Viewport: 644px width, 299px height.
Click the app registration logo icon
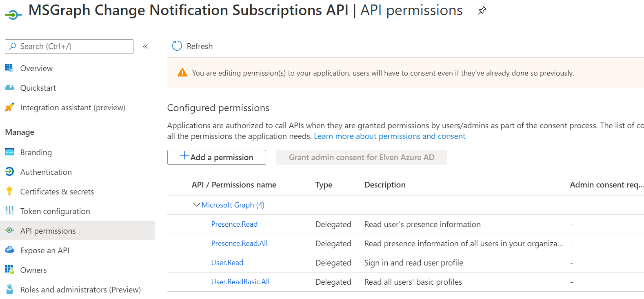(x=13, y=15)
